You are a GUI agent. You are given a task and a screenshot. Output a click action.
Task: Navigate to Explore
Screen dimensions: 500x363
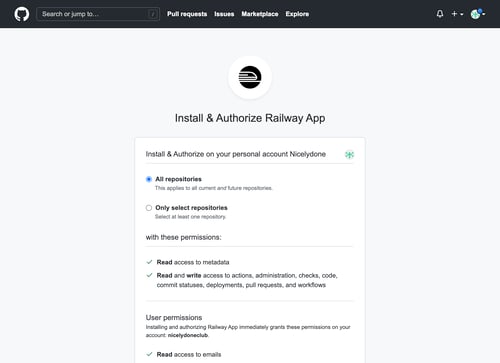click(297, 14)
